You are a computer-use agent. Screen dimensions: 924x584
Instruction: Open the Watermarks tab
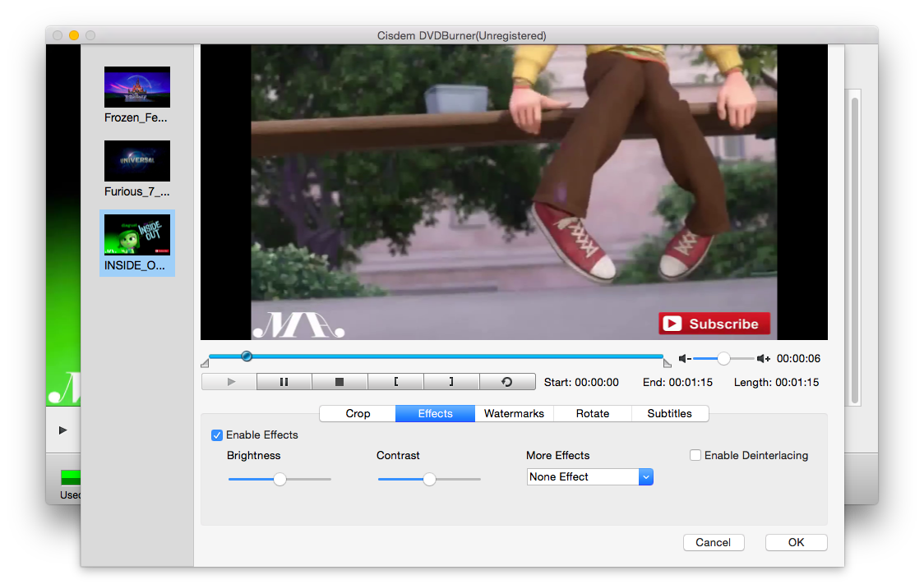pos(514,413)
